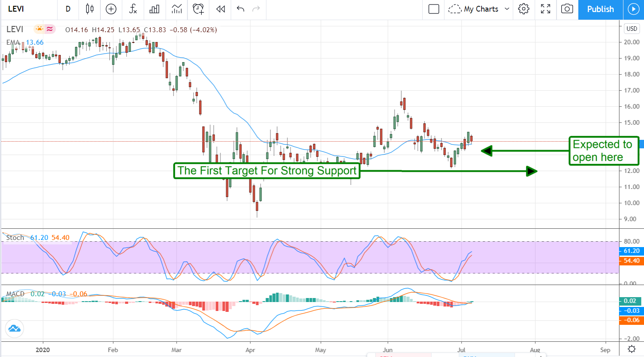Open the Indicator Templates icon
Screen dimensions: 644x357
[177, 9]
